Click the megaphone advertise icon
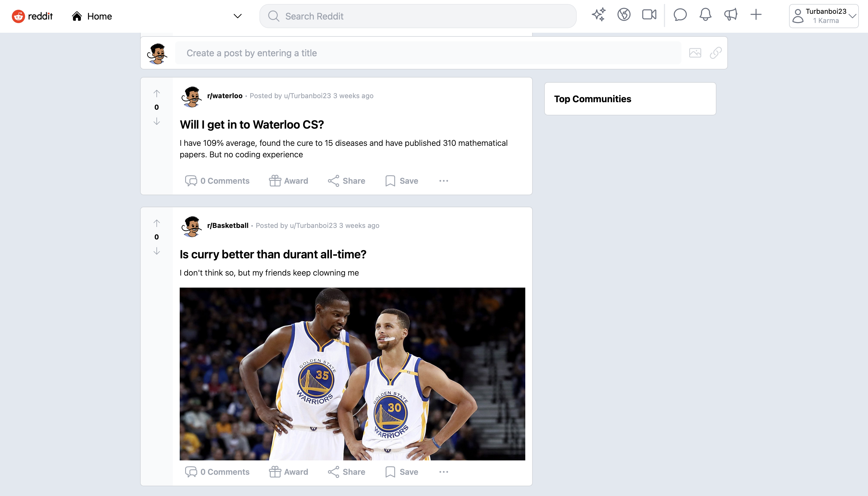 pos(731,15)
